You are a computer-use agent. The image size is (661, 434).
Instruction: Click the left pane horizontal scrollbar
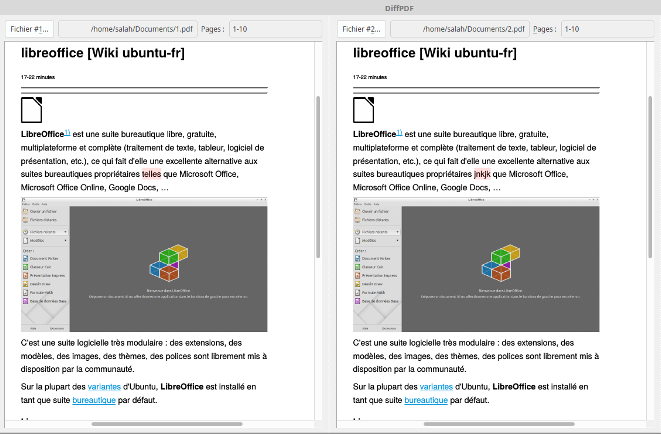pyautogui.click(x=167, y=424)
